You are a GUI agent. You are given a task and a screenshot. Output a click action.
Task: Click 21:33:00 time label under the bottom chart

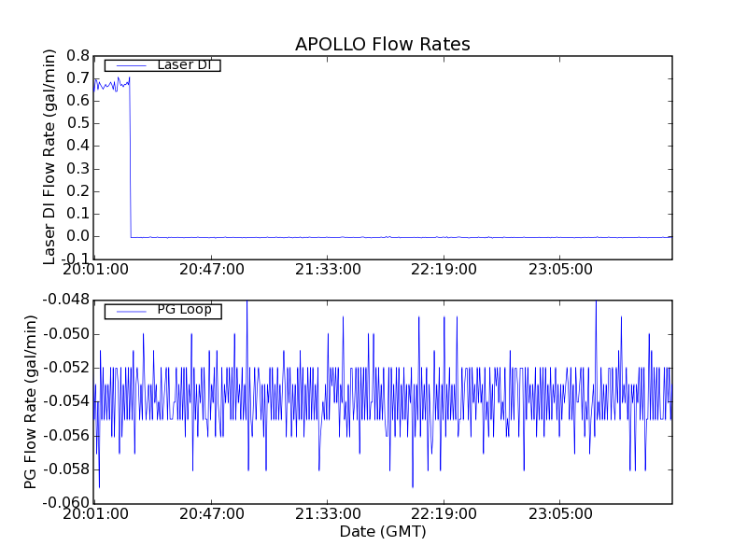click(x=328, y=514)
